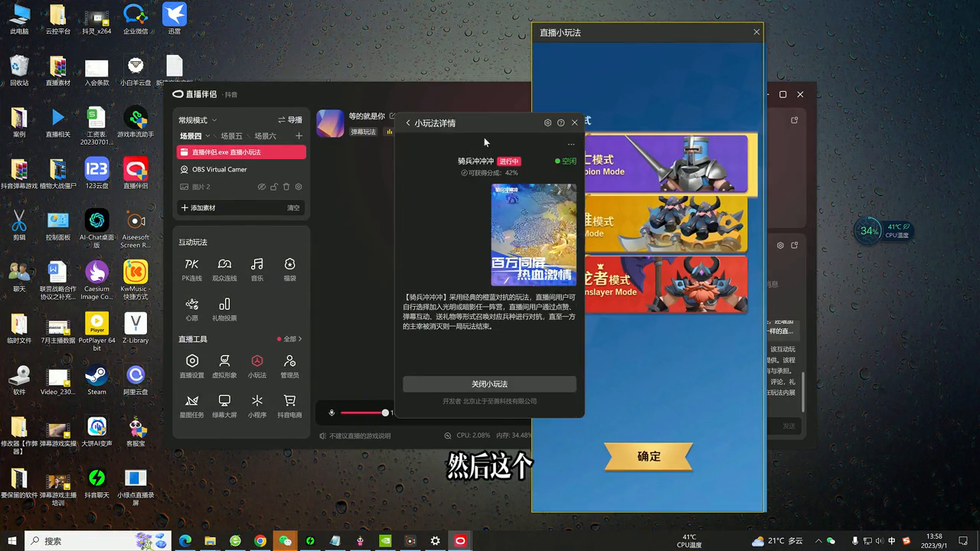Select OBS Virtual Camer source
The image size is (980, 551).
tap(241, 169)
